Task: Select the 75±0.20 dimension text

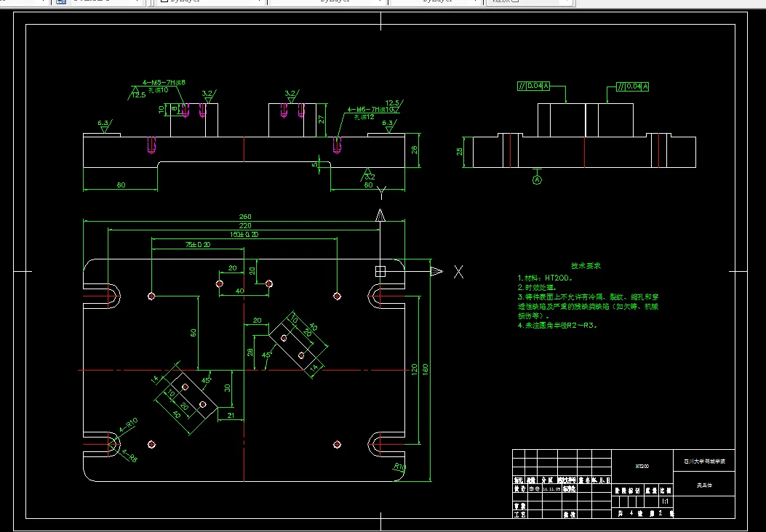Action: pyautogui.click(x=198, y=244)
